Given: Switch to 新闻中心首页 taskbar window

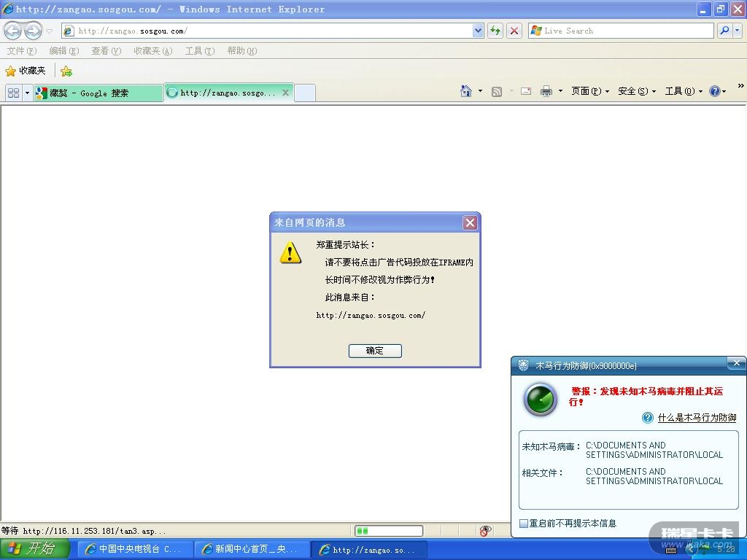Looking at the screenshot, I should click(251, 550).
